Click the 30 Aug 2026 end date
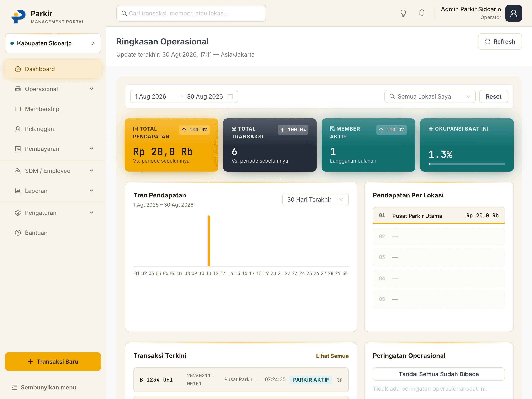Image resolution: width=532 pixels, height=399 pixels. [205, 96]
